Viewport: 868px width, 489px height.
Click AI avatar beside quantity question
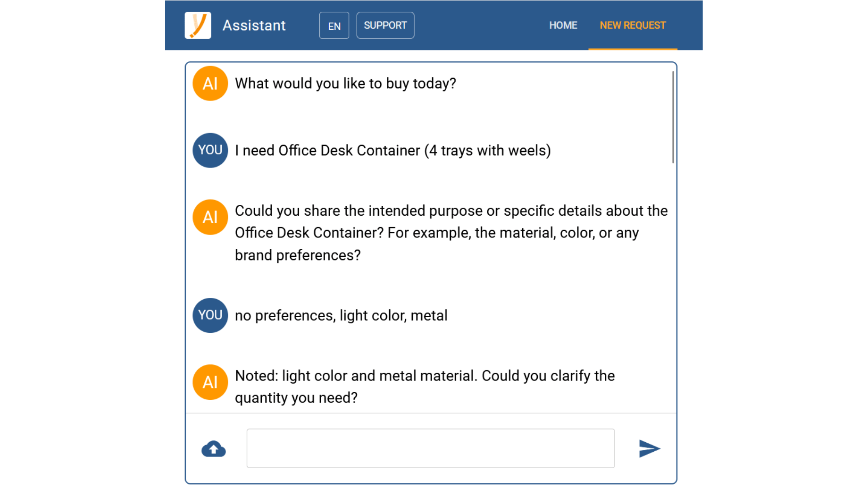[x=210, y=382]
